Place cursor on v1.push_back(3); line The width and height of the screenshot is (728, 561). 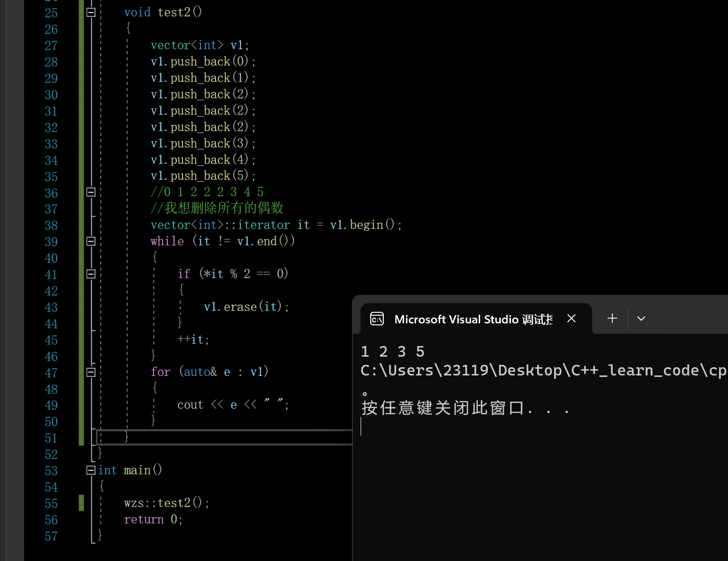click(x=203, y=144)
